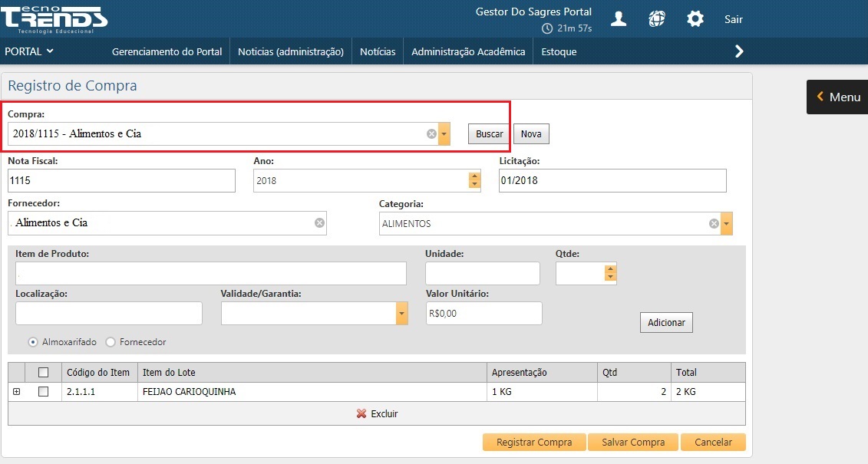The image size is (868, 464).
Task: Open the settings gear icon
Action: [x=695, y=19]
